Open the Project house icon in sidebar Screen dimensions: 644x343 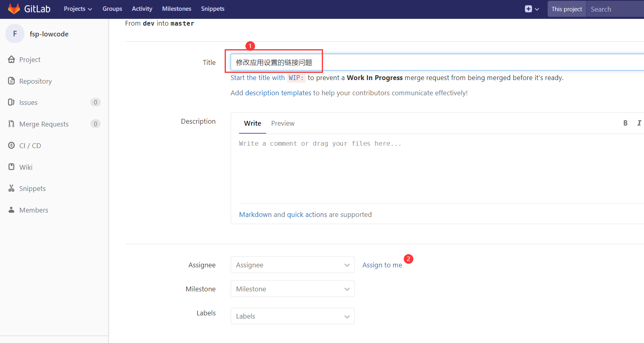point(12,59)
